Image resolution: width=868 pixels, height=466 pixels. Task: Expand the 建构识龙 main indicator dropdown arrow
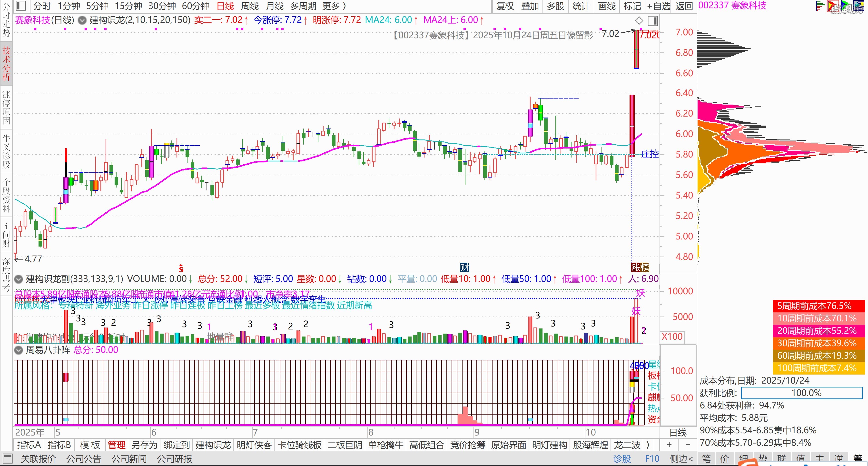tap(82, 20)
